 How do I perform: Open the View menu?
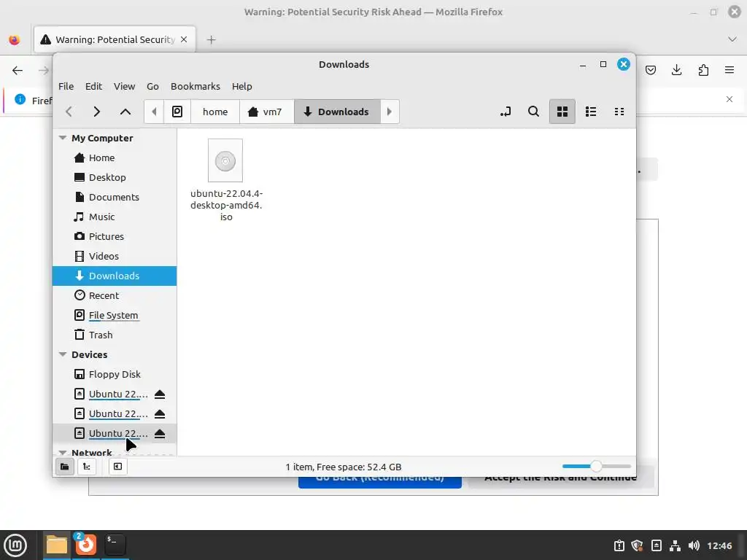tap(124, 86)
